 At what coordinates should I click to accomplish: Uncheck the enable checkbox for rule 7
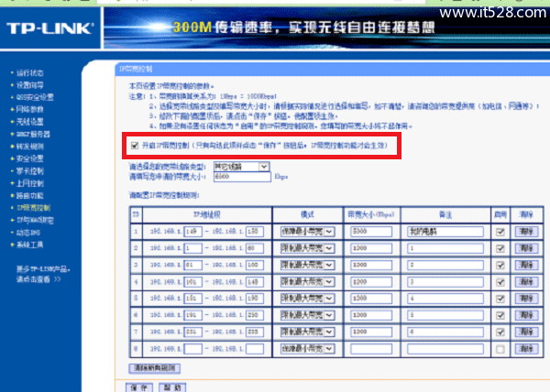point(500,332)
